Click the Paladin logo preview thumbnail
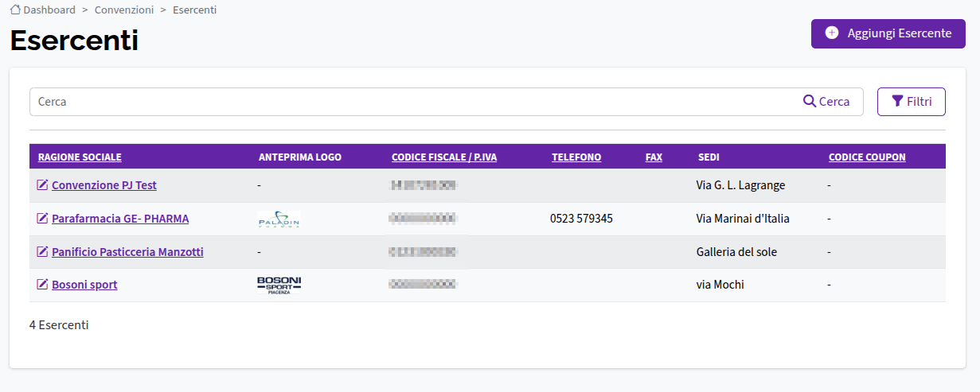 [x=279, y=219]
